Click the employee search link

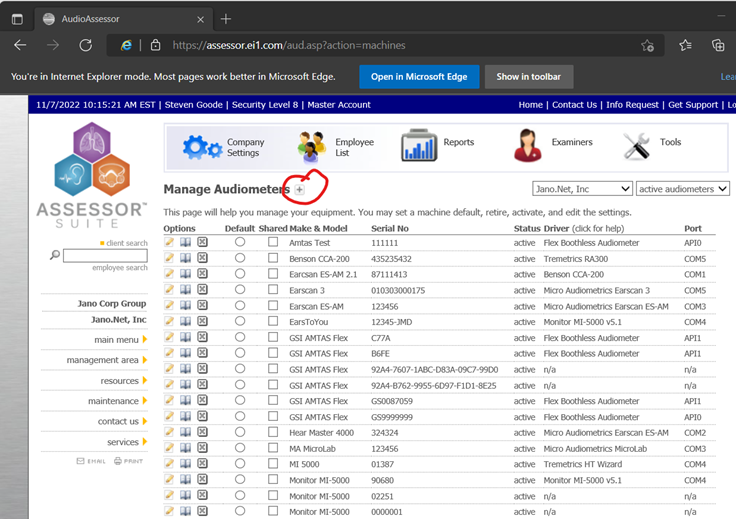tap(120, 267)
